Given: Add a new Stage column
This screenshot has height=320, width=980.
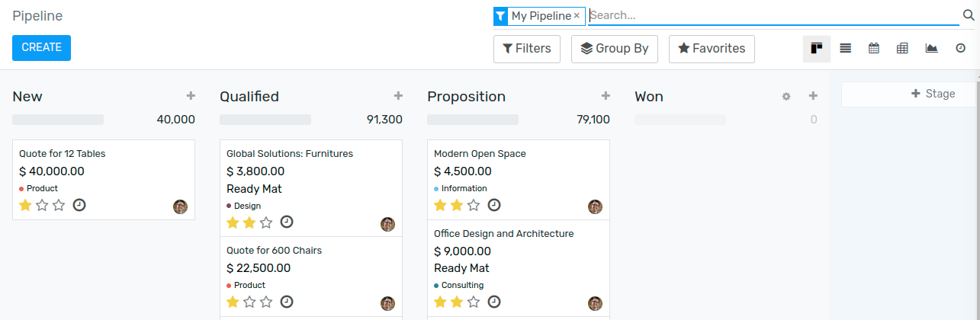Looking at the screenshot, I should (x=933, y=94).
